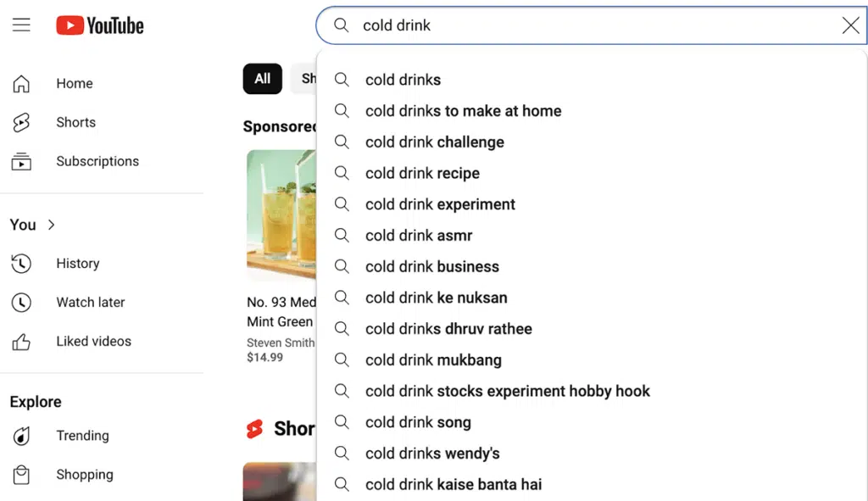Open the Watch later playlist
This screenshot has width=868, height=501.
89,302
